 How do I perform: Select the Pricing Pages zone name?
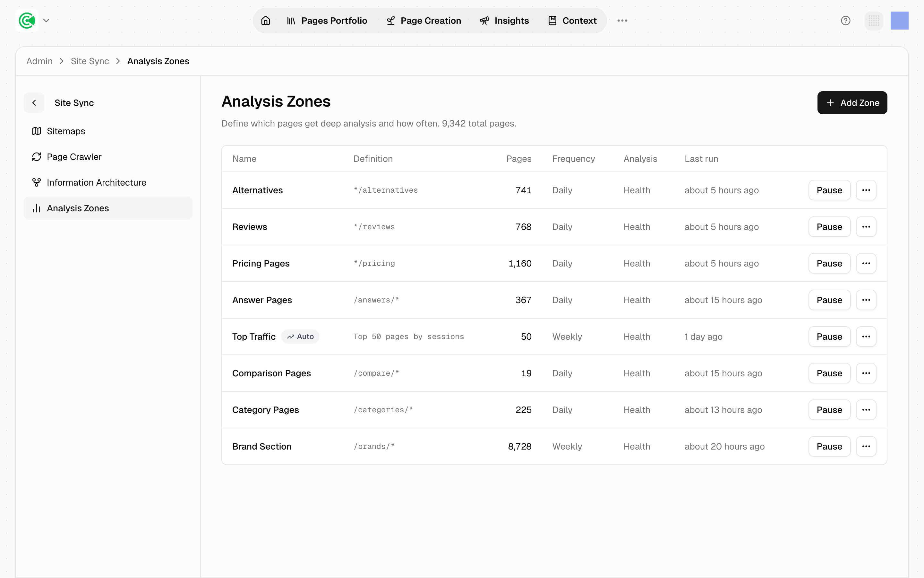coord(261,263)
